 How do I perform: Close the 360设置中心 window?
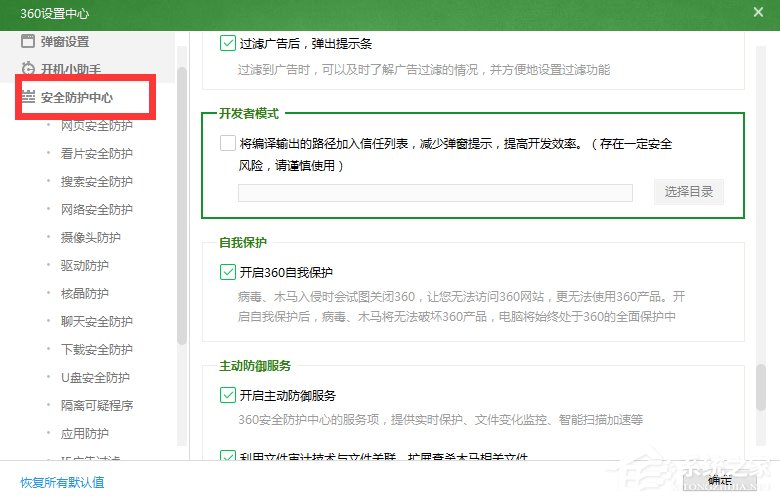[x=758, y=11]
